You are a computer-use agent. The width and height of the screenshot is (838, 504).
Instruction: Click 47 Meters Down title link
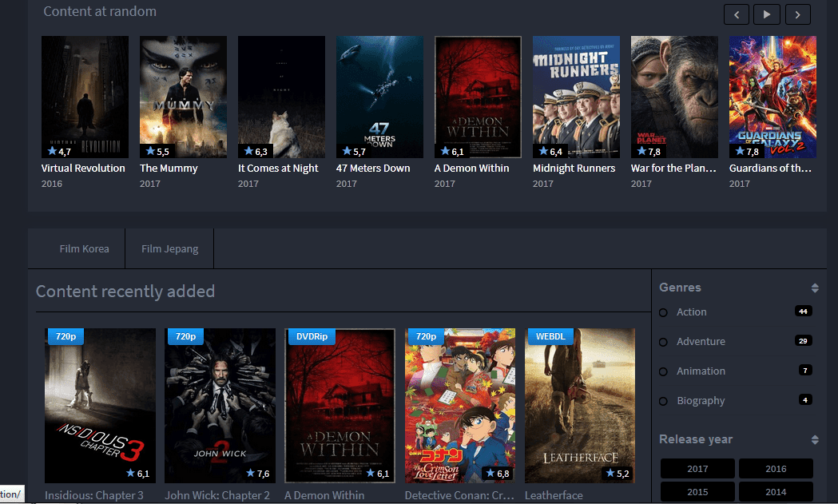point(373,168)
